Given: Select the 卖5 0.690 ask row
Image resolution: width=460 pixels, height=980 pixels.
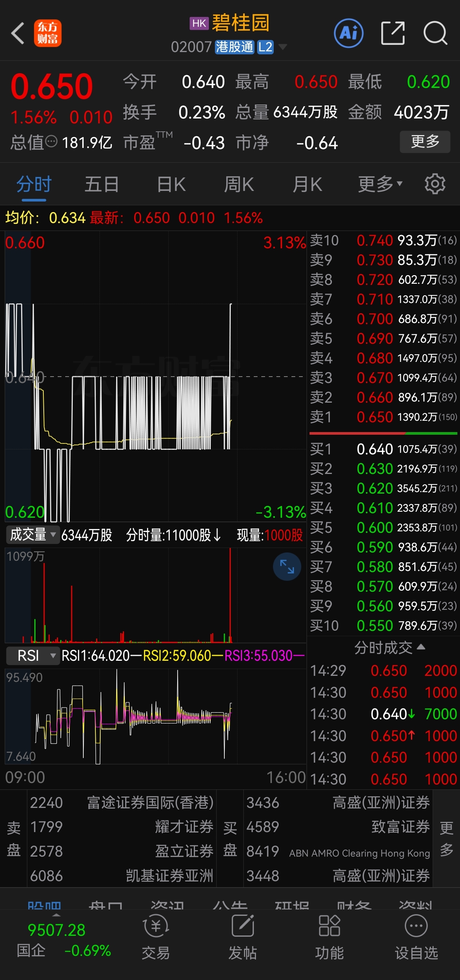Looking at the screenshot, I should click(383, 338).
